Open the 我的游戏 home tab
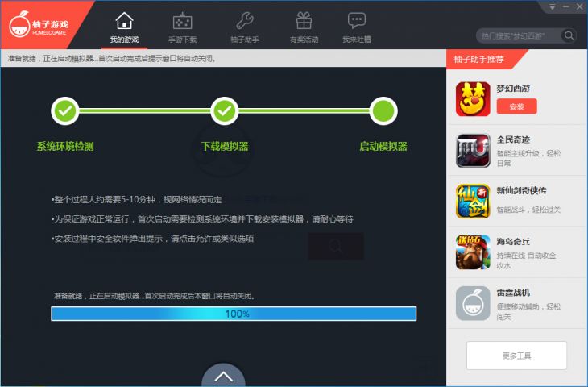 pyautogui.click(x=124, y=27)
